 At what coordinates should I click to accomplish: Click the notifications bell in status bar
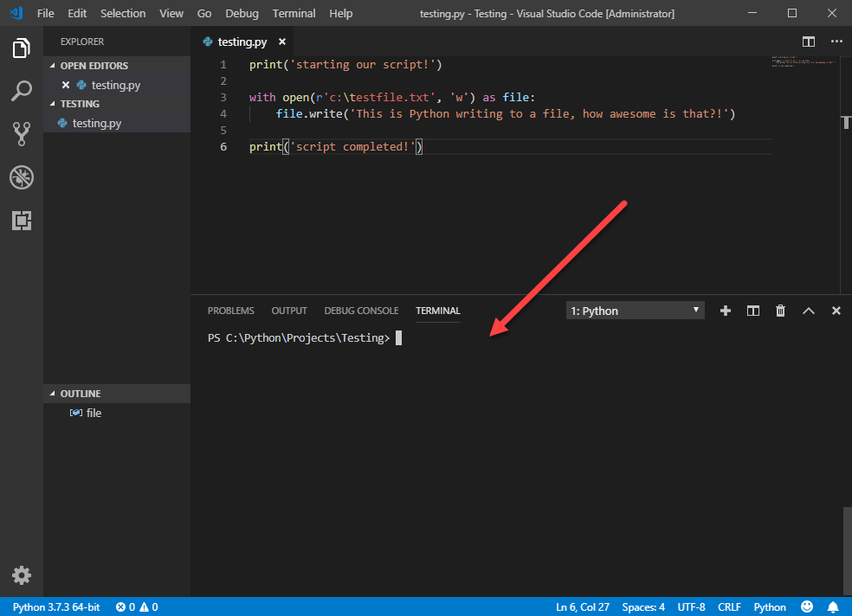point(832,606)
